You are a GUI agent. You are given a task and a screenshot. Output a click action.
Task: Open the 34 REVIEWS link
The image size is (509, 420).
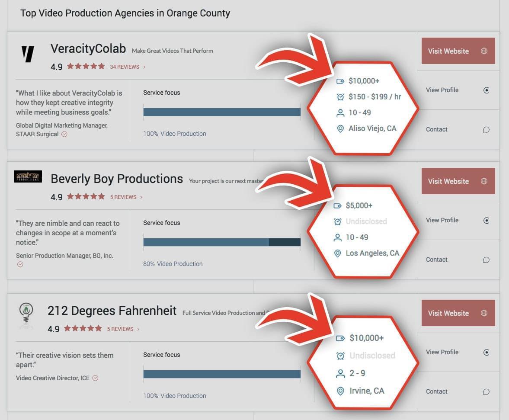125,67
